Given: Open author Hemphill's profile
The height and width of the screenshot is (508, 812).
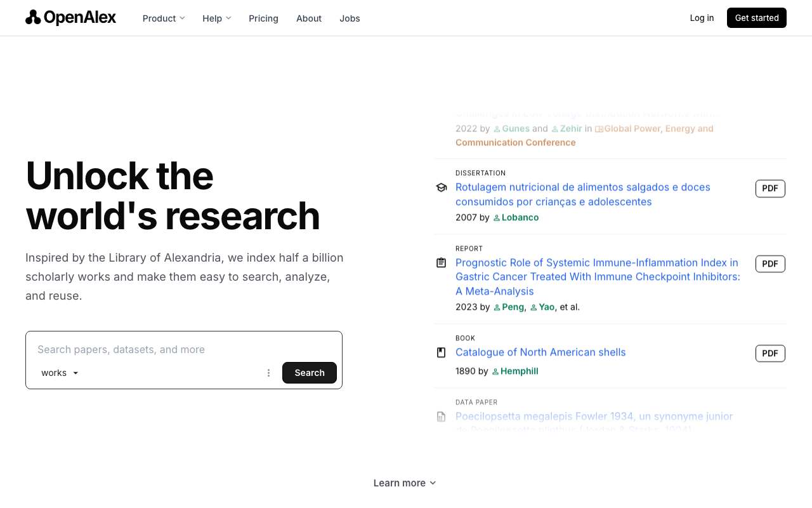Looking at the screenshot, I should pyautogui.click(x=519, y=371).
